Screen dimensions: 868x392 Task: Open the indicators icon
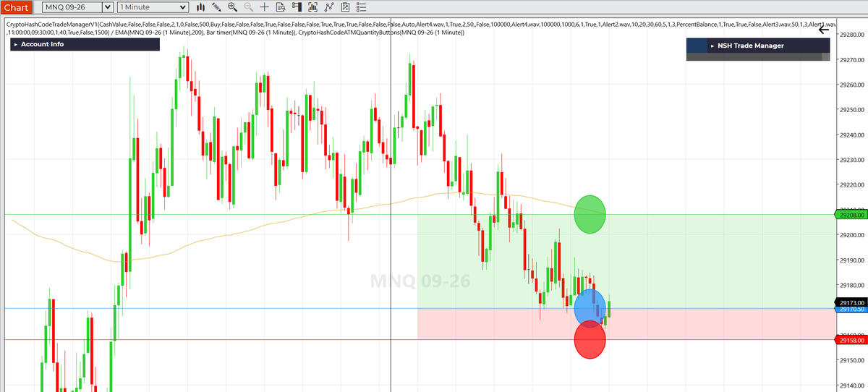coord(328,7)
